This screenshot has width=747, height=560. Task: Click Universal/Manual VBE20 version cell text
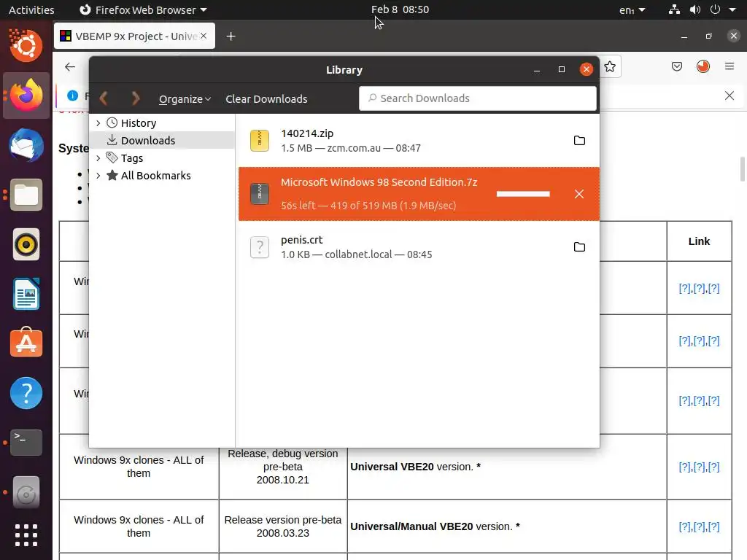[x=435, y=526]
